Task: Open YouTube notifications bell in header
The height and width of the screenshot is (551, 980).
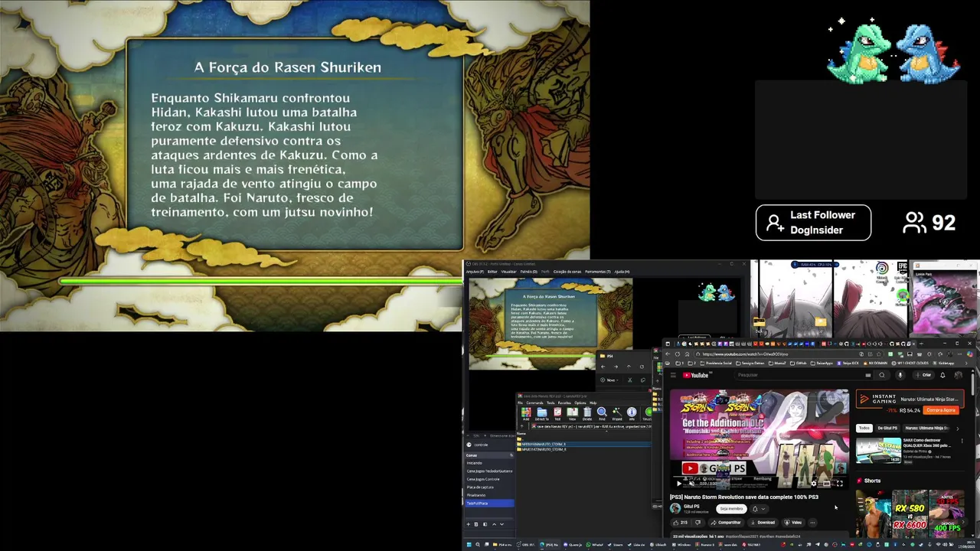Action: 942,375
